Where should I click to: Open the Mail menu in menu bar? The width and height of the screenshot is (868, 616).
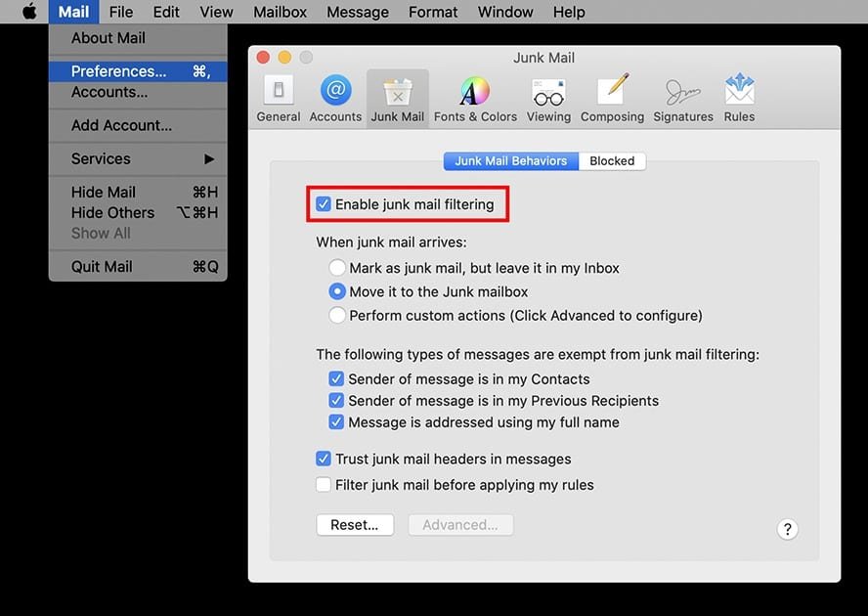coord(73,12)
